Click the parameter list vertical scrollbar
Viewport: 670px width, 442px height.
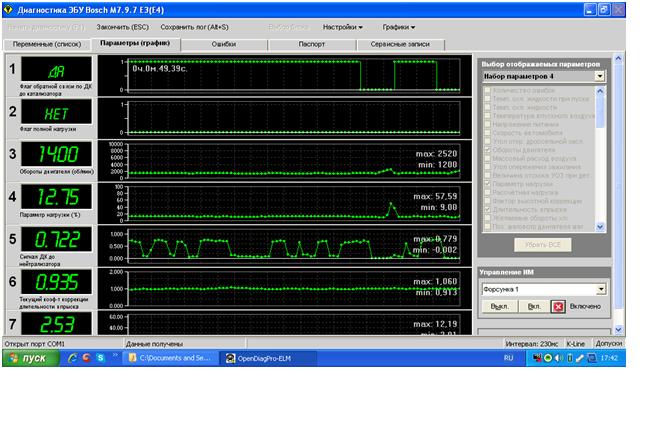(601, 158)
